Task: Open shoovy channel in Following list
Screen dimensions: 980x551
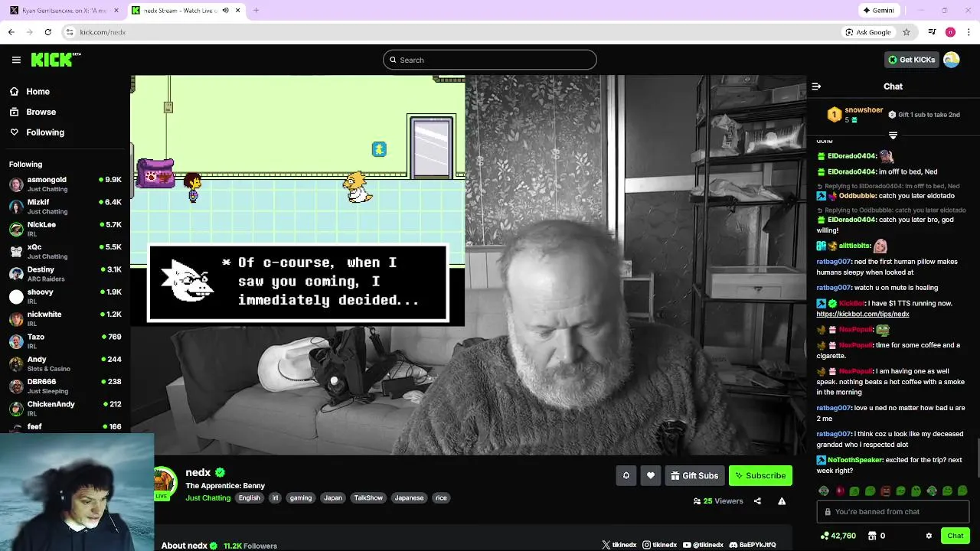Action: coord(65,296)
